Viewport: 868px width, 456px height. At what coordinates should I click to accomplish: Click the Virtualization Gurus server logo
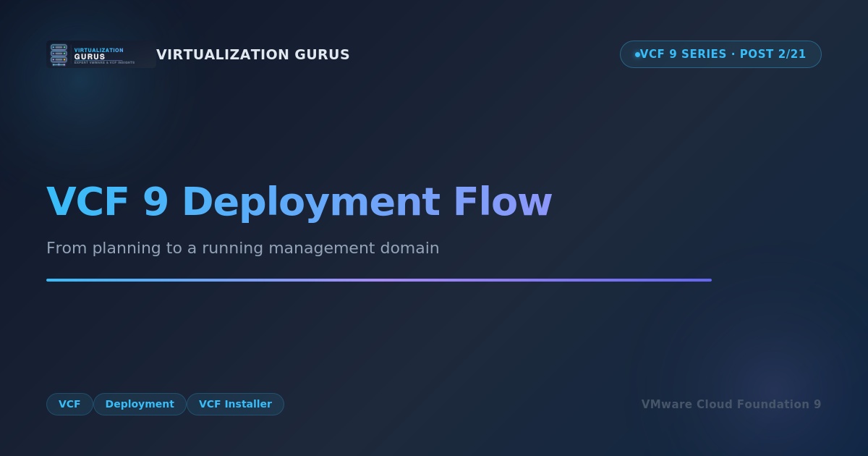[x=101, y=54]
